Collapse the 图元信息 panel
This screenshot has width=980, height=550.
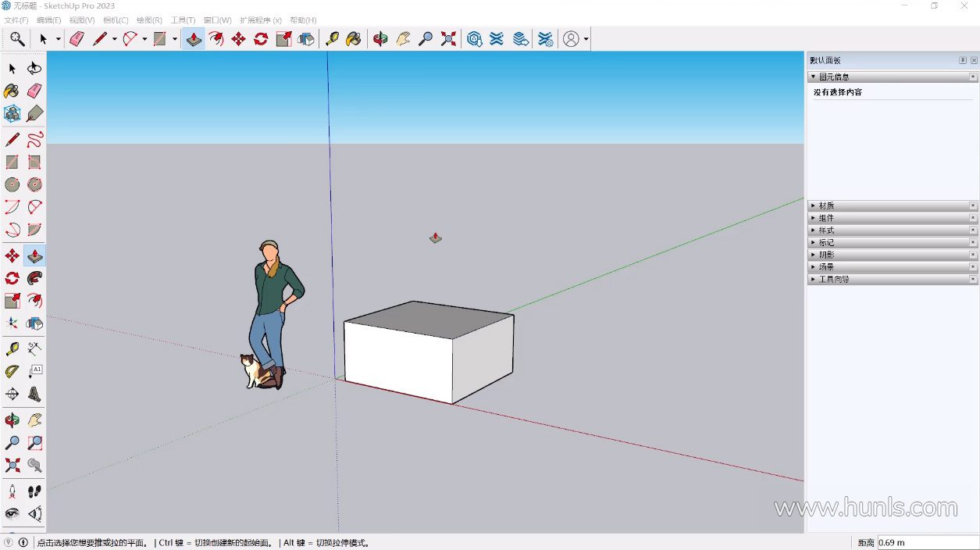(814, 77)
